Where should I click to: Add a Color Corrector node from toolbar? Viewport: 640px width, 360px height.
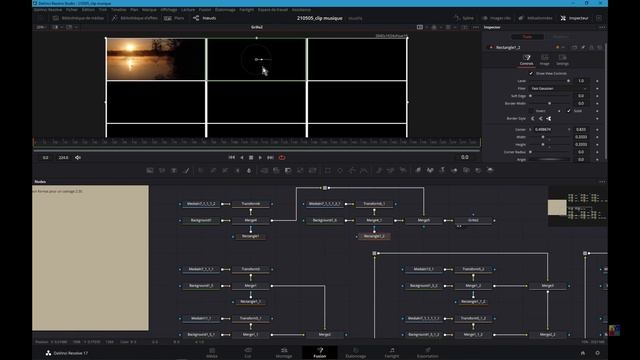201,170
